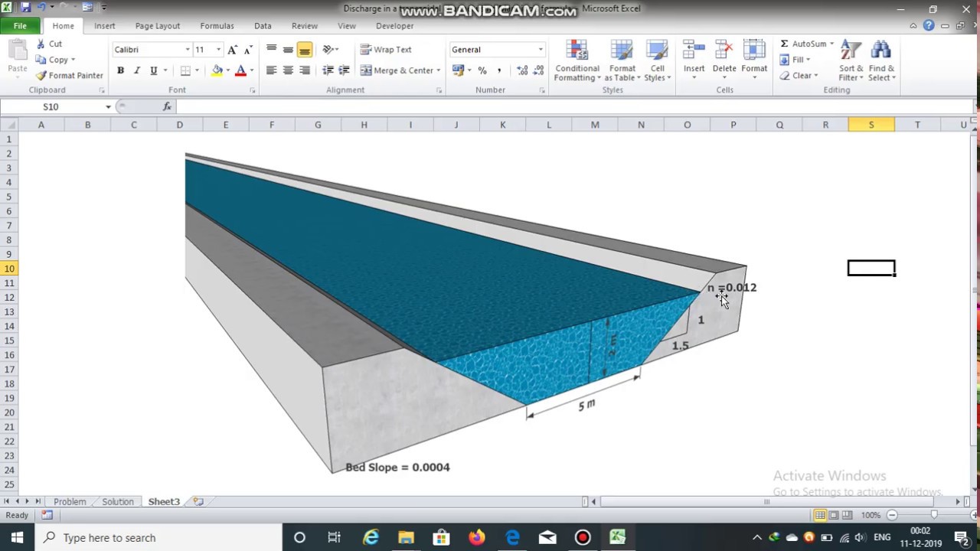This screenshot has height=551, width=980.
Task: Toggle Wrap Text
Action: tap(386, 50)
